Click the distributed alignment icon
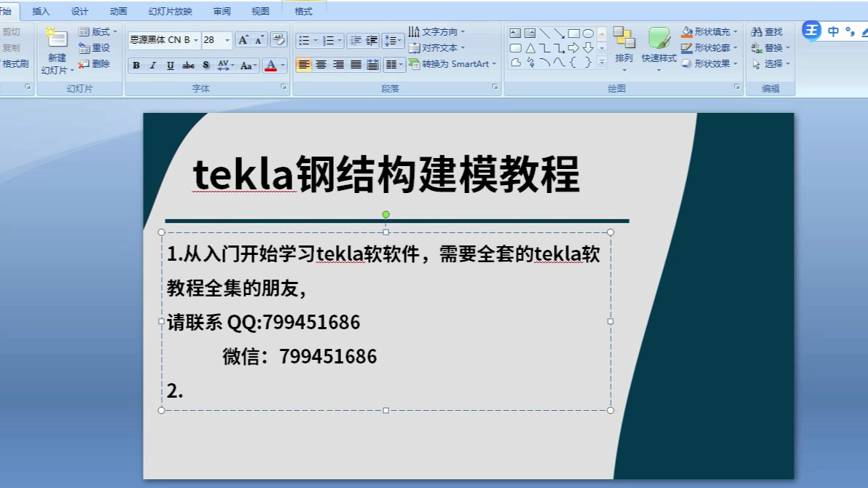This screenshot has width=868, height=488. tap(372, 65)
